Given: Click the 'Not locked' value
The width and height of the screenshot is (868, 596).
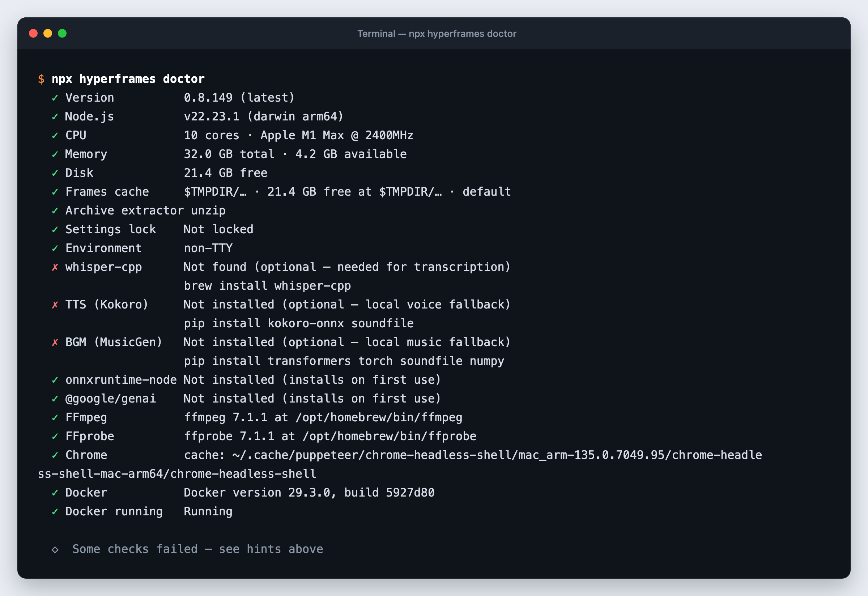Looking at the screenshot, I should click(x=218, y=230).
